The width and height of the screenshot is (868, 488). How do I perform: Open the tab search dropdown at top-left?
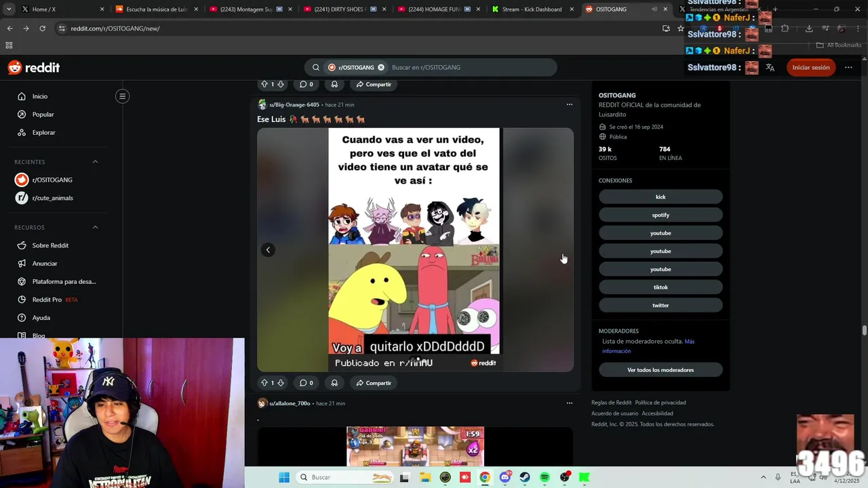pos(8,9)
